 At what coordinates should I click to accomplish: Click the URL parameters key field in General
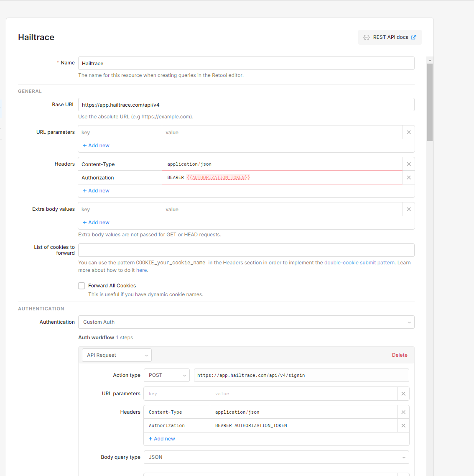pyautogui.click(x=120, y=132)
